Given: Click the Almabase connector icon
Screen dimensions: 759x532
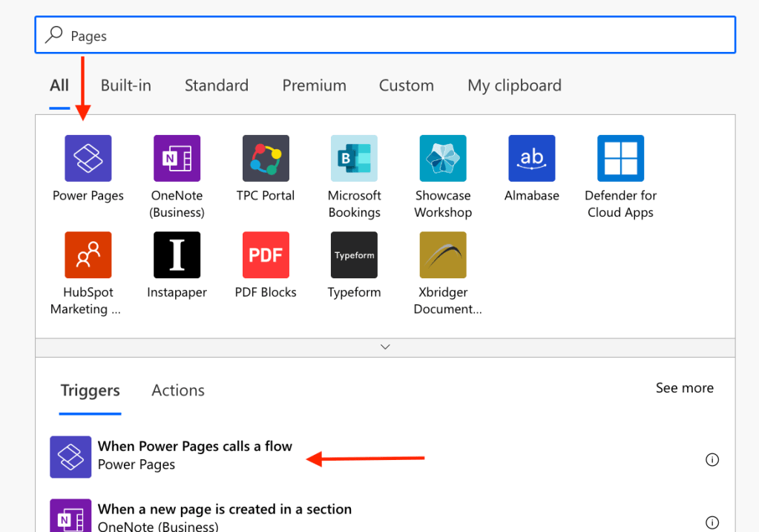Looking at the screenshot, I should [531, 158].
